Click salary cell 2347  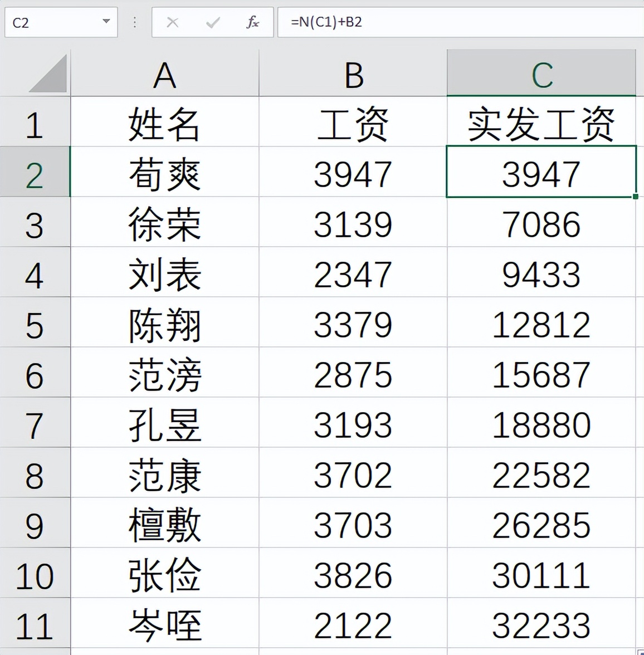[x=353, y=272]
